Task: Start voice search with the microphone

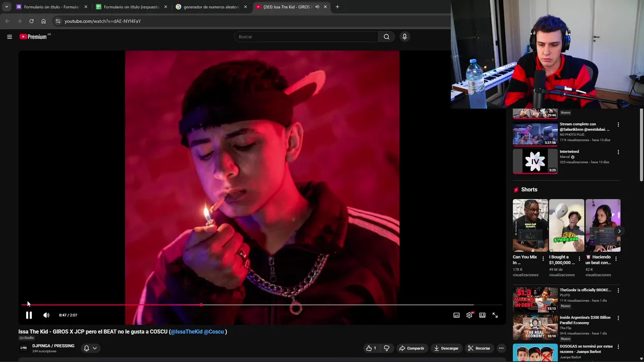Action: tap(404, 37)
